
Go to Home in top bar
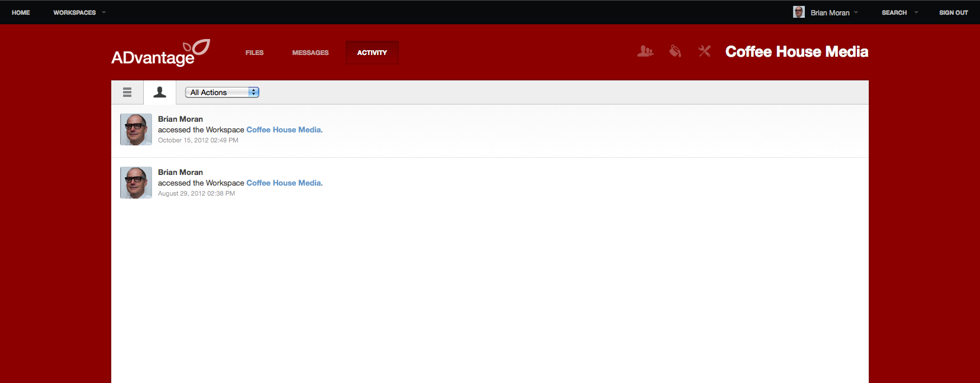coord(21,12)
